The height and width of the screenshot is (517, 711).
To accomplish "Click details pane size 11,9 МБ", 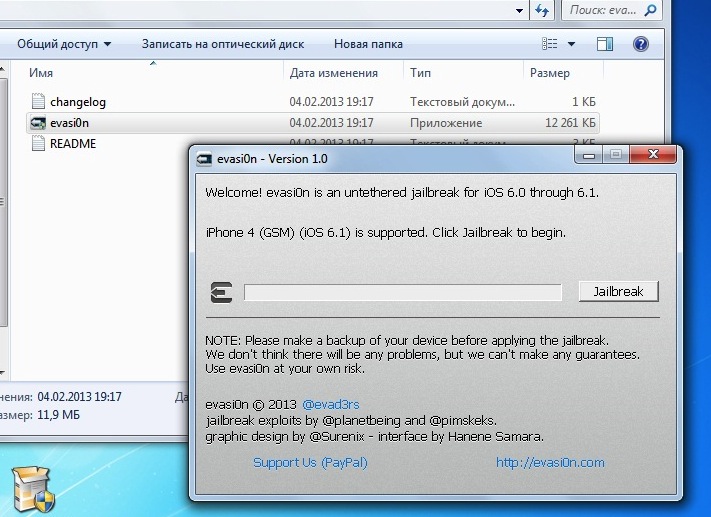I will tap(58, 415).
